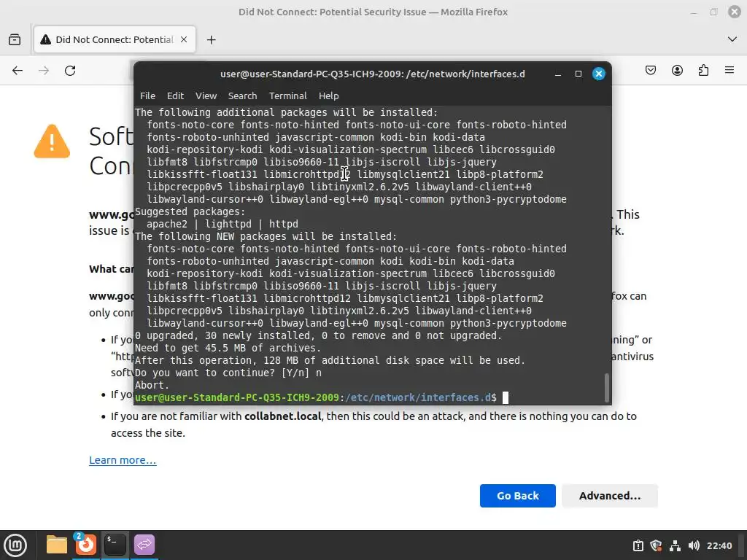This screenshot has width=747, height=560.
Task: Click 'Do you want to continue? [Y/n] n'
Action: tap(228, 373)
